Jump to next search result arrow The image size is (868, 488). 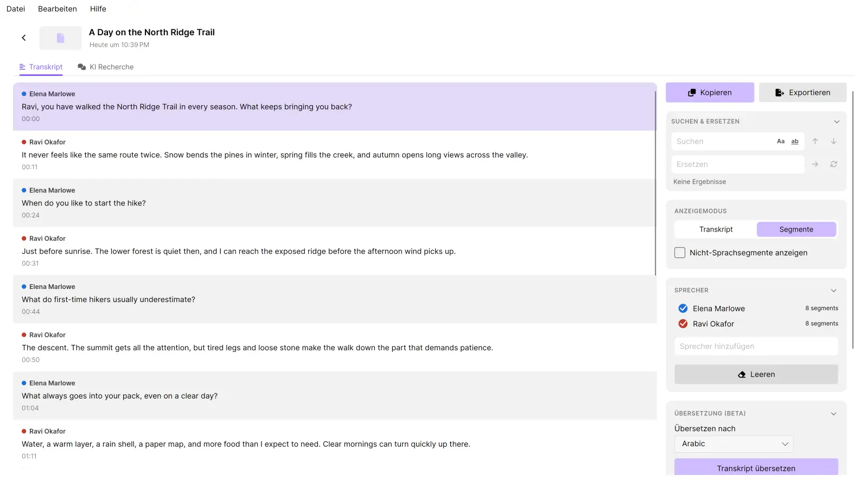coord(834,142)
